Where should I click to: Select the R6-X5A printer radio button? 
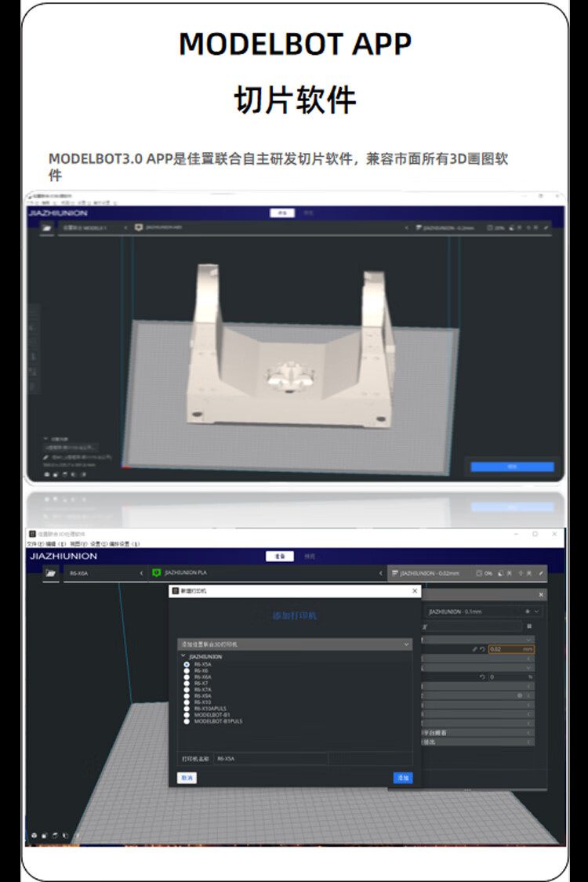click(x=187, y=664)
